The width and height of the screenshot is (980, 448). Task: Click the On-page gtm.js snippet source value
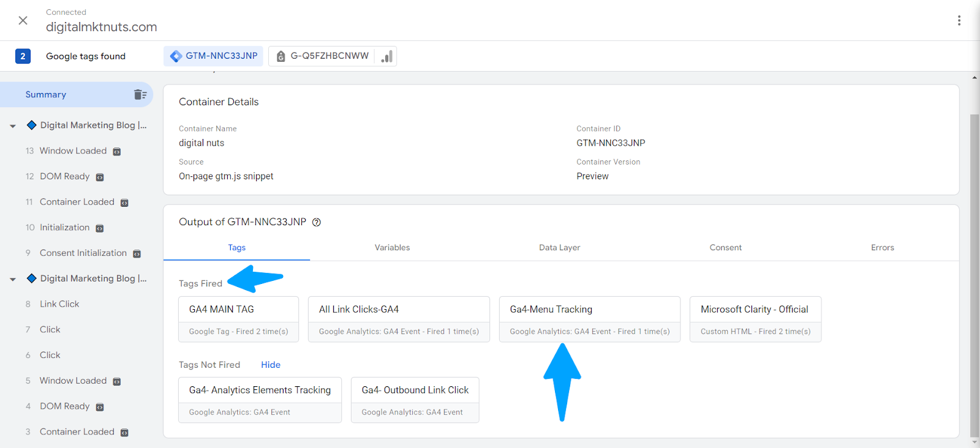(x=226, y=176)
